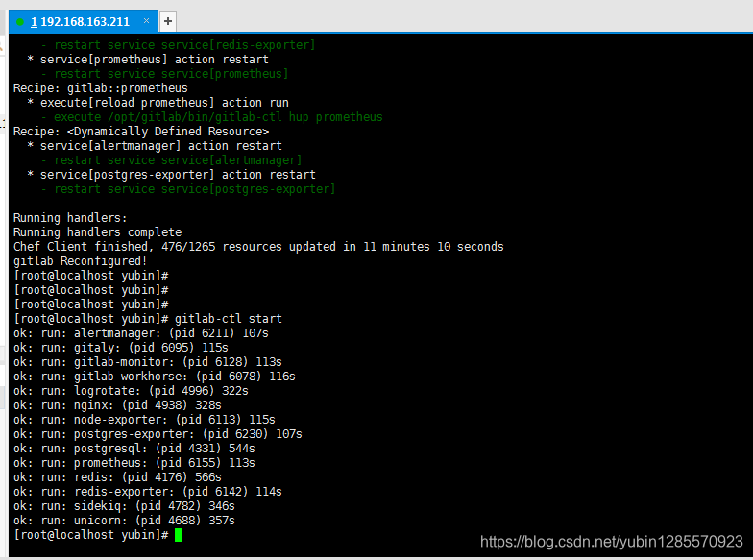753x560 pixels.
Task: Open a new session tab with plus button
Action: [167, 21]
